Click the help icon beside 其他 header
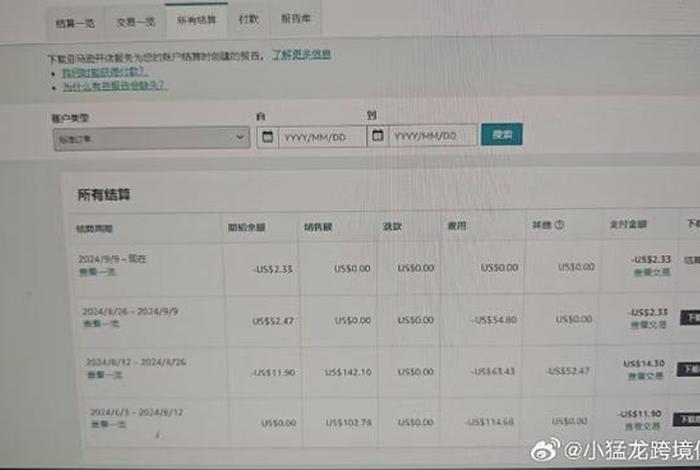The height and width of the screenshot is (470, 700). point(559,225)
